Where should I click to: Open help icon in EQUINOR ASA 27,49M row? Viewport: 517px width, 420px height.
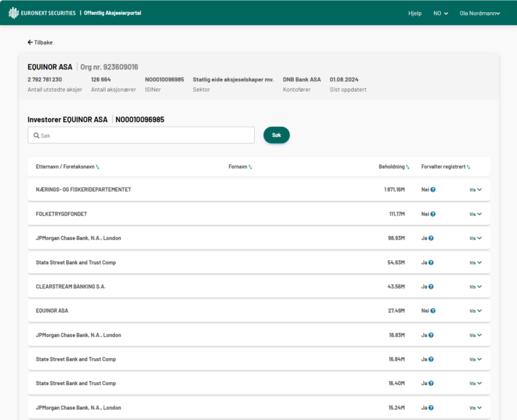(x=433, y=311)
